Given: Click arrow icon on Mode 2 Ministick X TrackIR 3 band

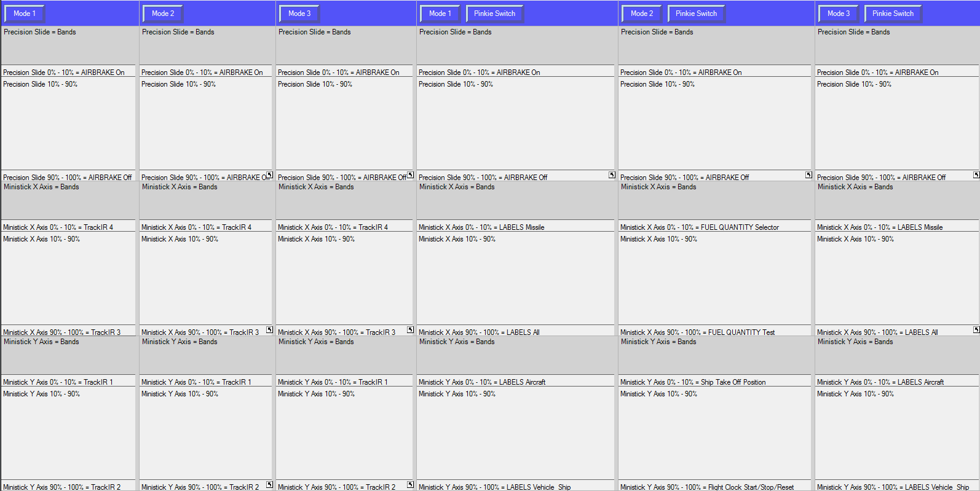Looking at the screenshot, I should click(269, 330).
